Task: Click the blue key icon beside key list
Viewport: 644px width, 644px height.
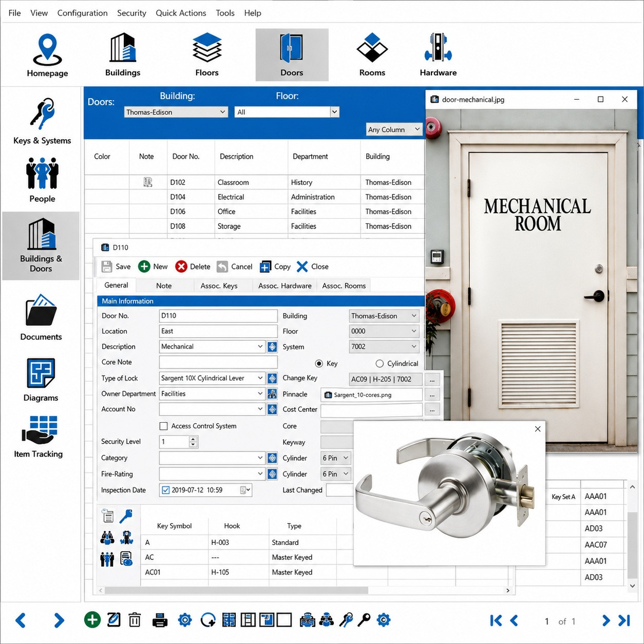Action: [x=126, y=516]
